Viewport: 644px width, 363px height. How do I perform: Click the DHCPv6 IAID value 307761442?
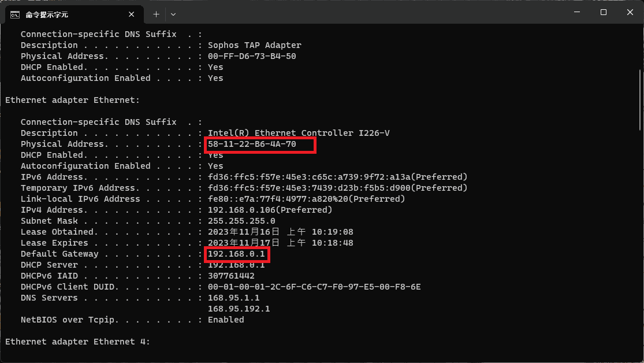pos(231,276)
